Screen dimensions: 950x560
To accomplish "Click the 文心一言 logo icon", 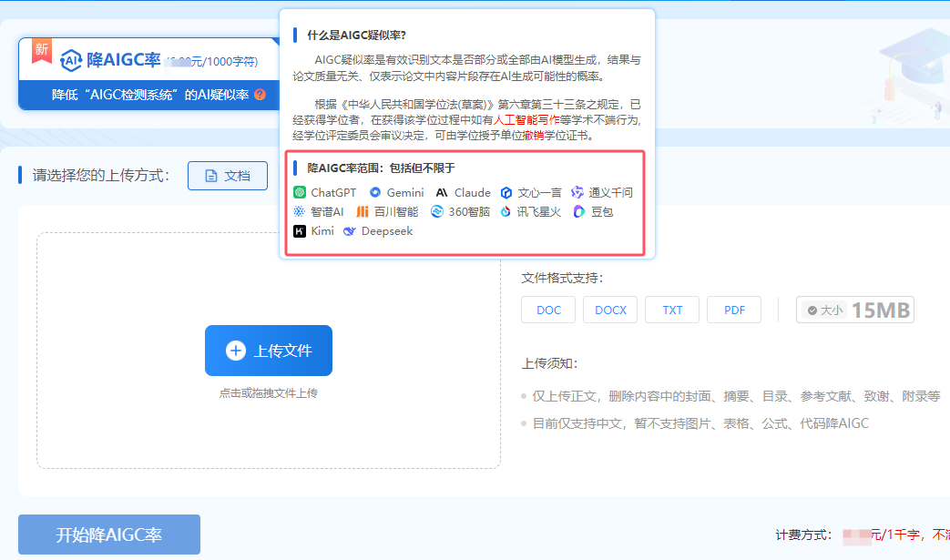I will pos(506,192).
